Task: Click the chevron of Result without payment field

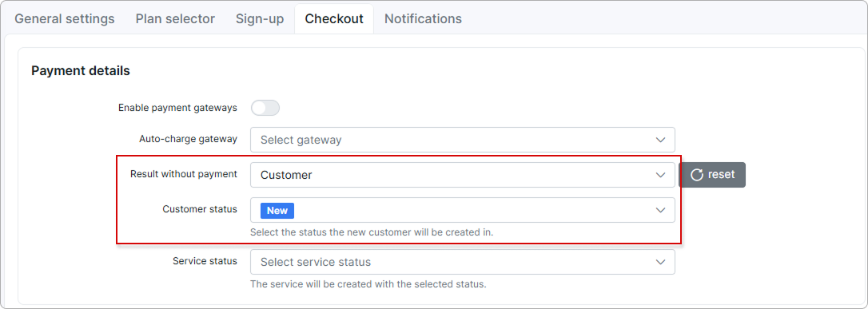Action: click(660, 175)
